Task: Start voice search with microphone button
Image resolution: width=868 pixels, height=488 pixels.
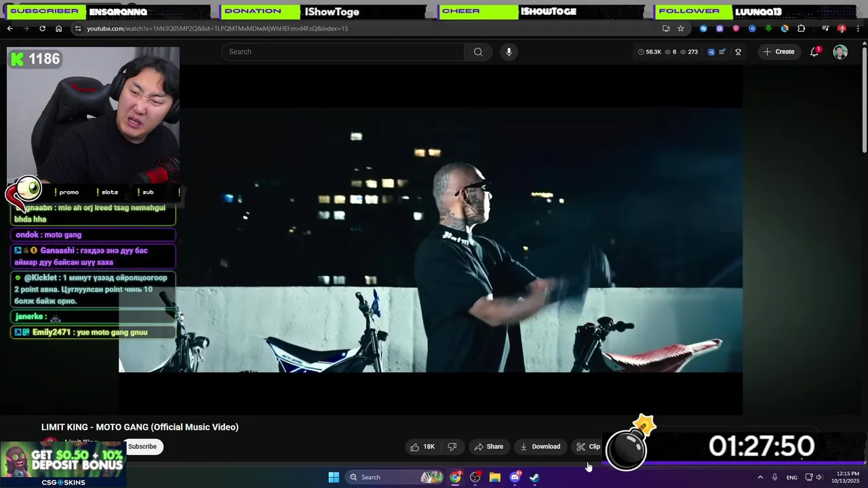Action: [x=509, y=52]
